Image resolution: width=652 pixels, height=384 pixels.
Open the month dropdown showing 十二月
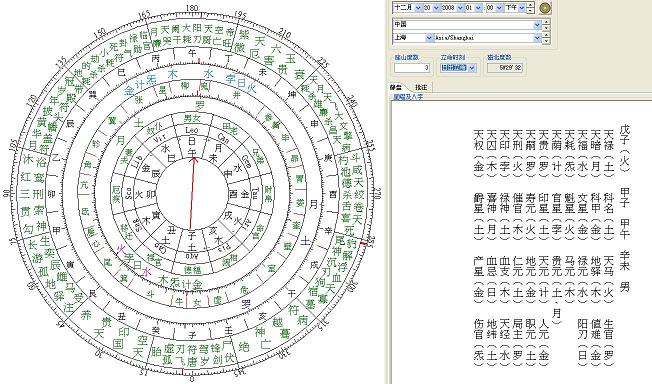click(408, 7)
